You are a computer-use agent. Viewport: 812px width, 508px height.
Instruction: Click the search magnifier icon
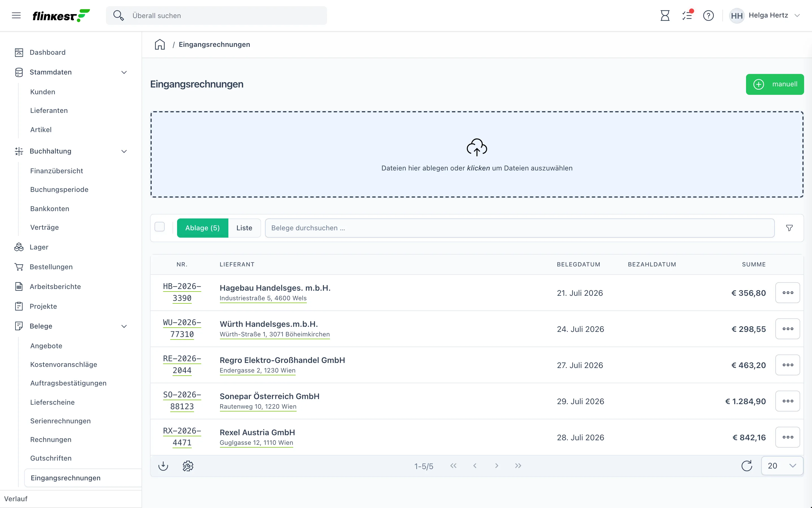click(118, 16)
